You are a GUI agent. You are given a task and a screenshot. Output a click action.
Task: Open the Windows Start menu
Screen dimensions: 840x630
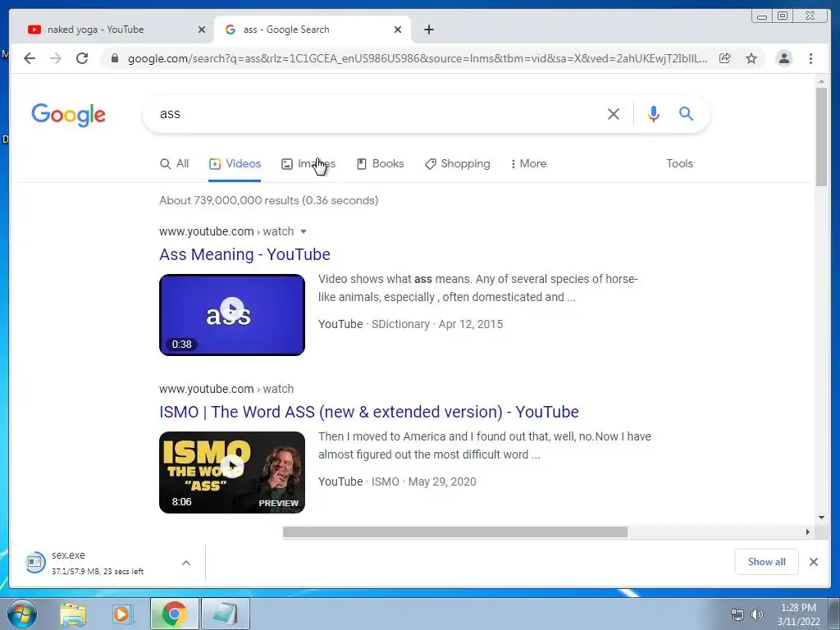coord(21,614)
